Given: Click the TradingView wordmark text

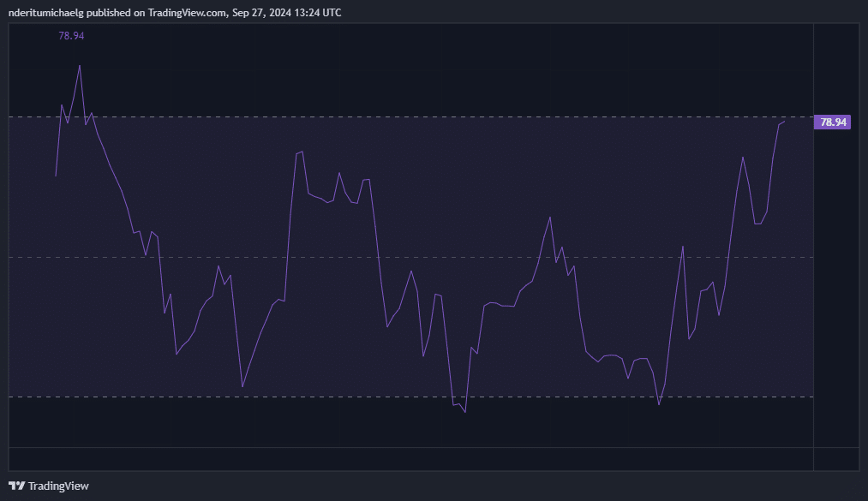Looking at the screenshot, I should point(58,486).
